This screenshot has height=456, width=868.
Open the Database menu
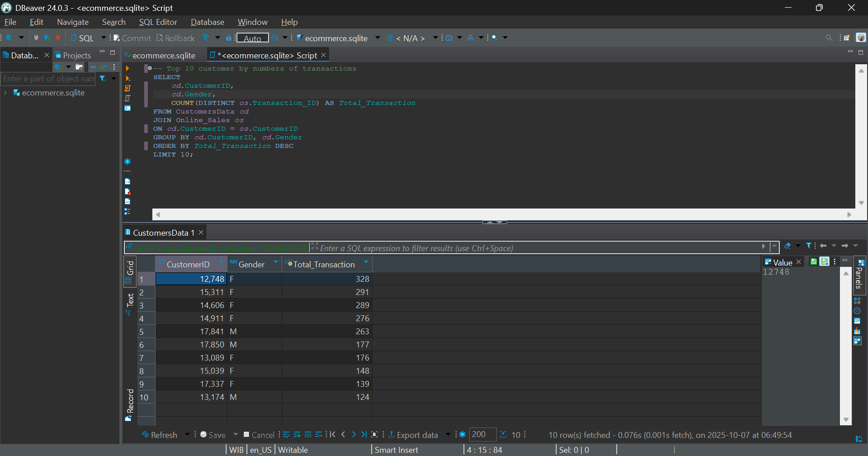(x=207, y=22)
